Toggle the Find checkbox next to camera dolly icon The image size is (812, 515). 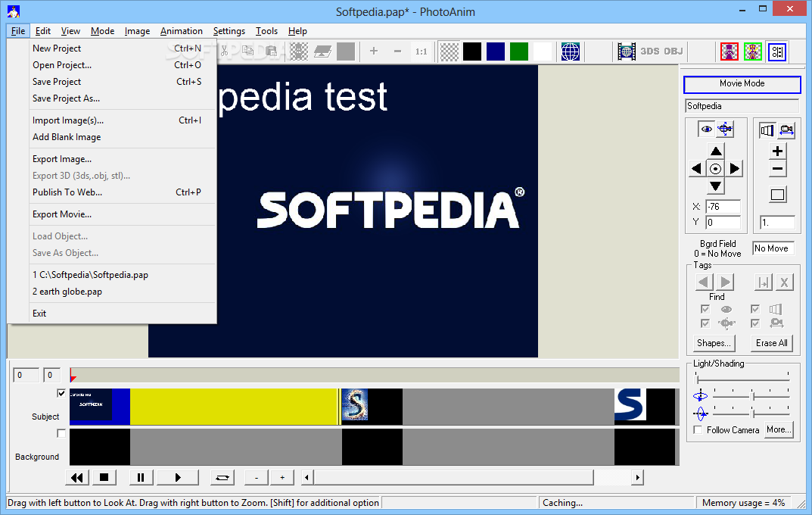pos(755,323)
